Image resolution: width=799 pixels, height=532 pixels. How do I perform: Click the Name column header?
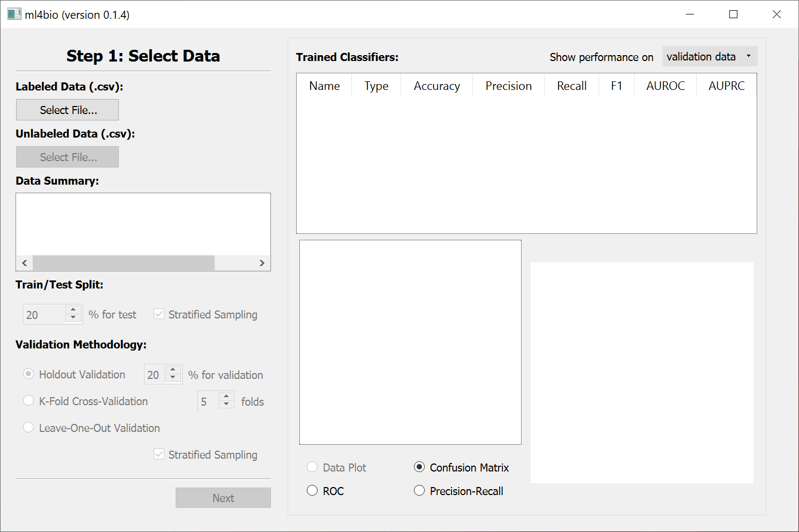[324, 86]
